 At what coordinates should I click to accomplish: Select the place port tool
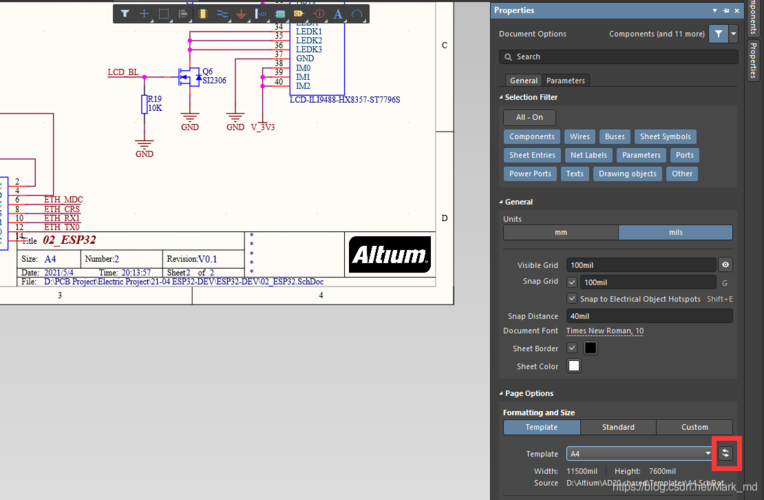pyautogui.click(x=299, y=14)
